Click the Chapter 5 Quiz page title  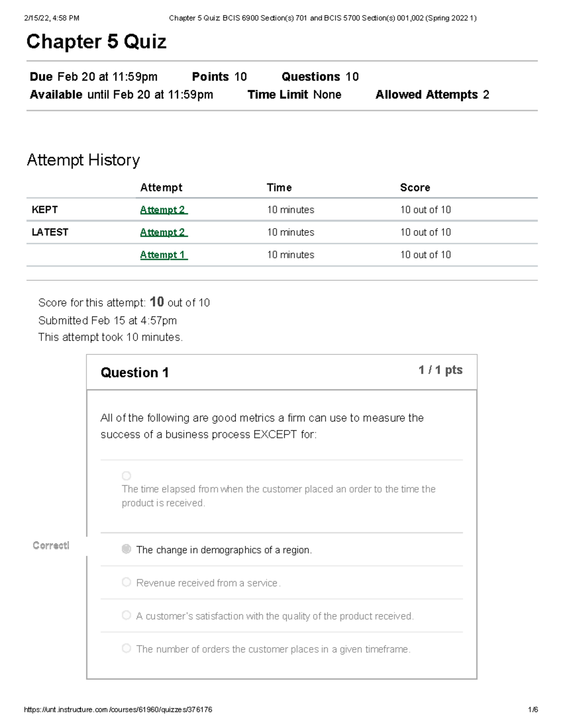coord(96,42)
